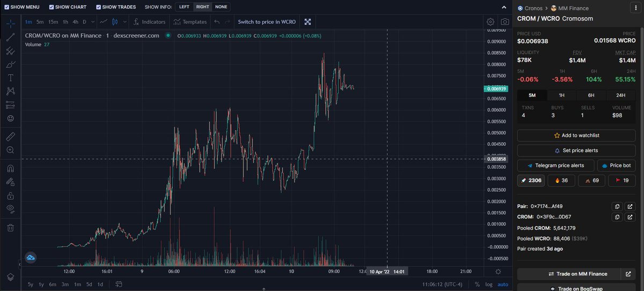Undo the last chart action
Screen dimensions: 644x291
(x=217, y=22)
